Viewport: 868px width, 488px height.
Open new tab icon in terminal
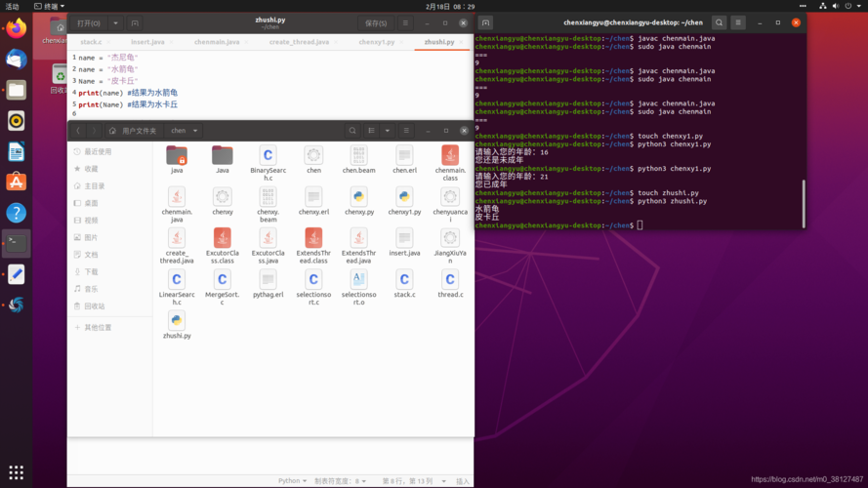[x=485, y=22]
